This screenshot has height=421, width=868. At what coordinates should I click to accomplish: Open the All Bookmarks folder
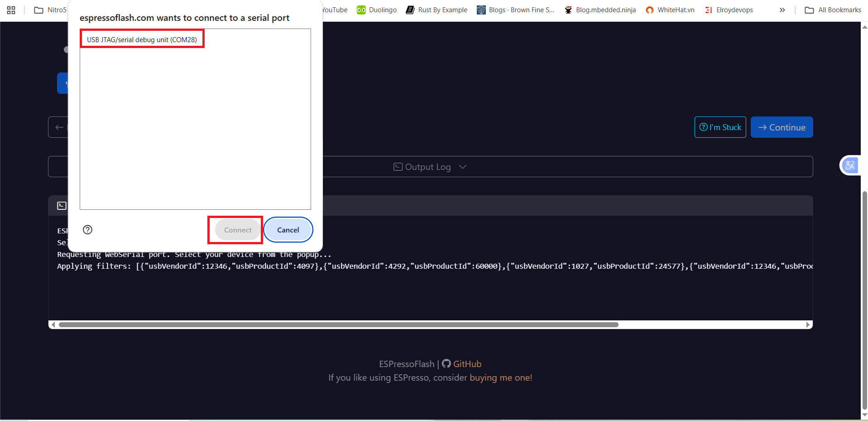coord(833,10)
